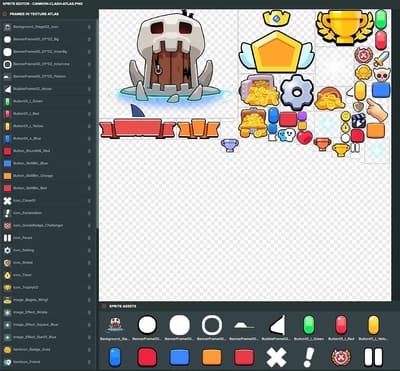This screenshot has height=371, width=400.
Task: Click the small silver trophy sprite in the atlas
Action: 230,145
